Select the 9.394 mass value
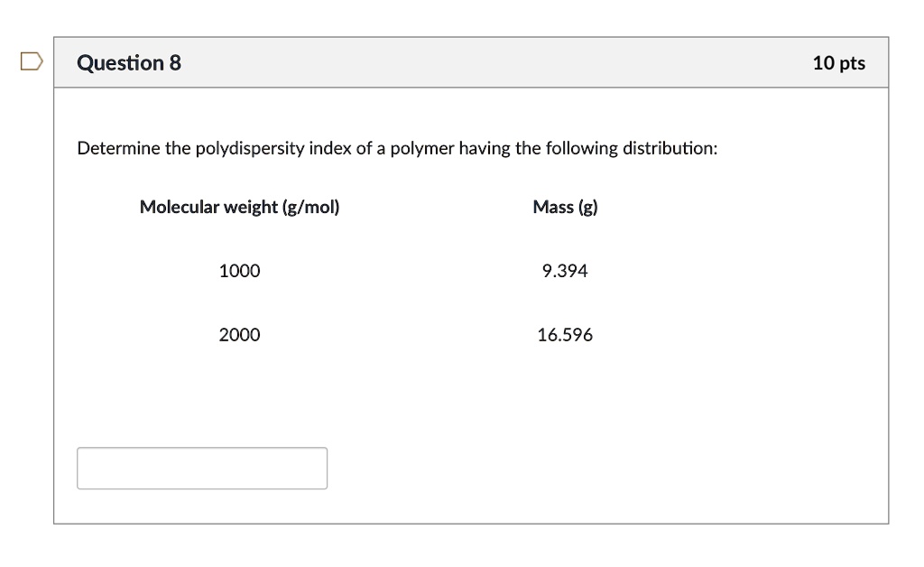924x567 pixels. [x=565, y=271]
